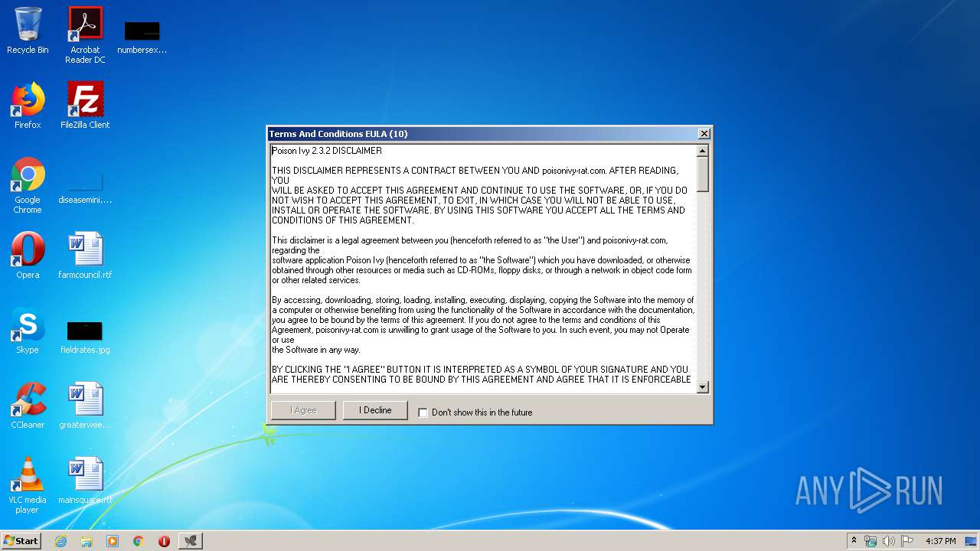Click the I Decline button
The width and height of the screenshot is (980, 551).
tap(375, 410)
